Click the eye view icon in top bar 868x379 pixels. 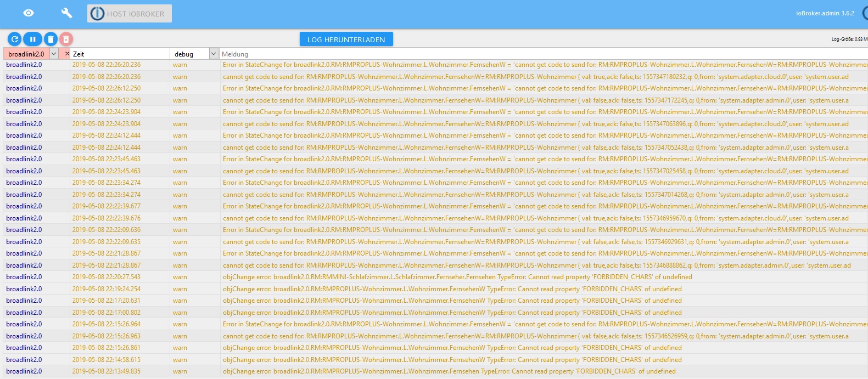click(x=29, y=13)
